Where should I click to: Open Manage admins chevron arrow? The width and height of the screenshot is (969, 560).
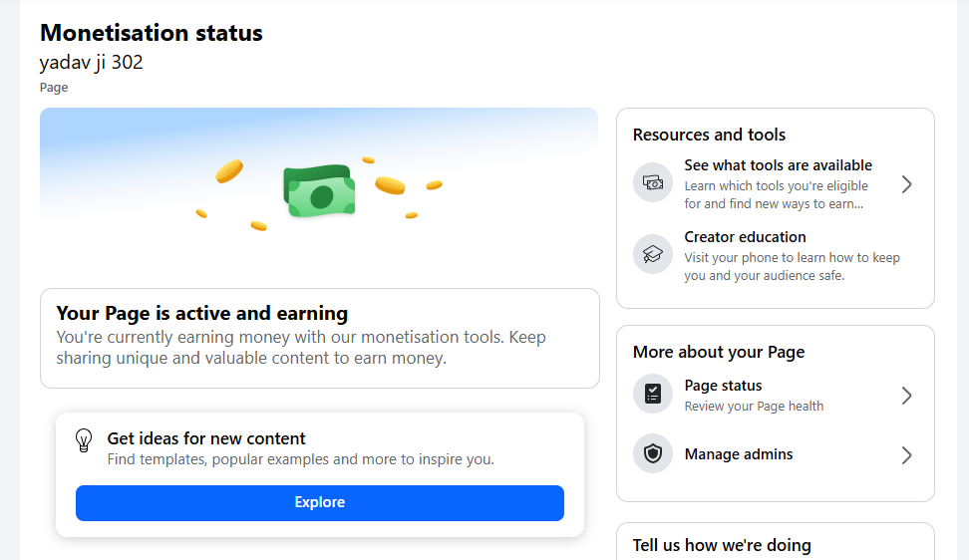coord(906,455)
